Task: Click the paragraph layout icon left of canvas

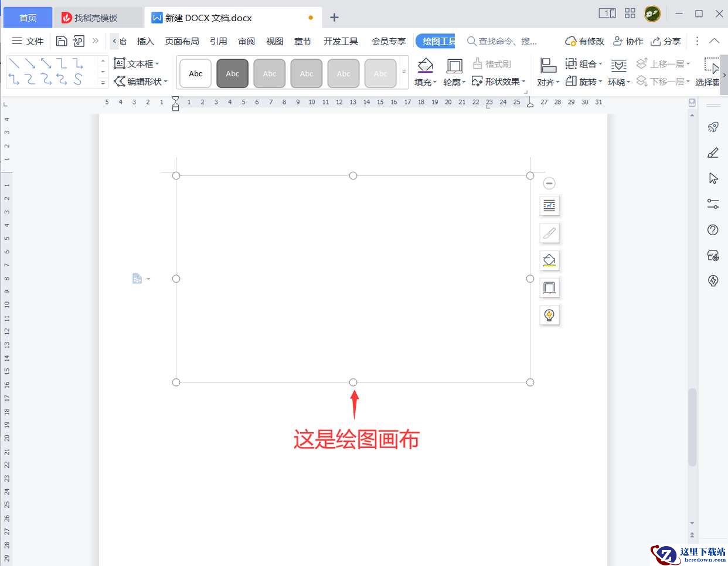Action: [137, 279]
